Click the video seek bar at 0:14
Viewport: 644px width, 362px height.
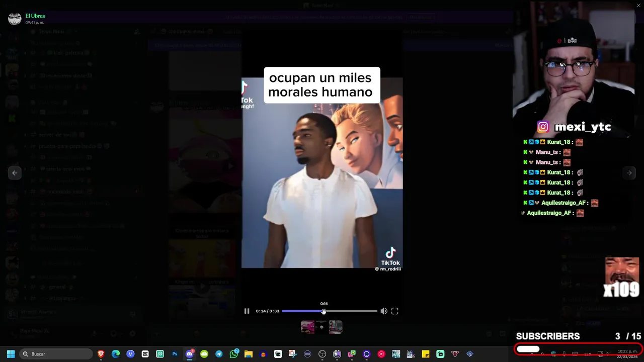(x=324, y=311)
